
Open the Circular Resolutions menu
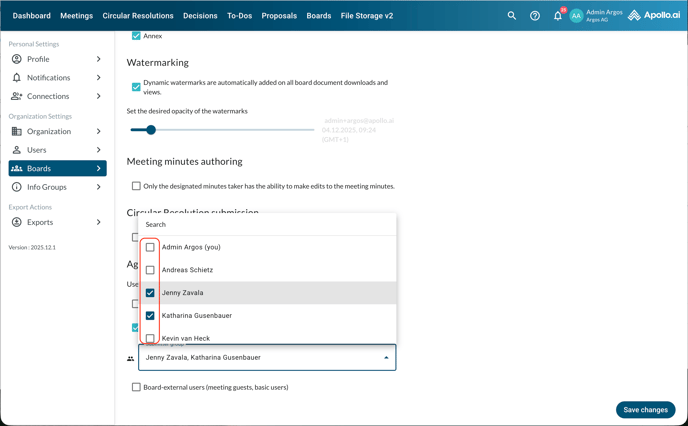(138, 16)
